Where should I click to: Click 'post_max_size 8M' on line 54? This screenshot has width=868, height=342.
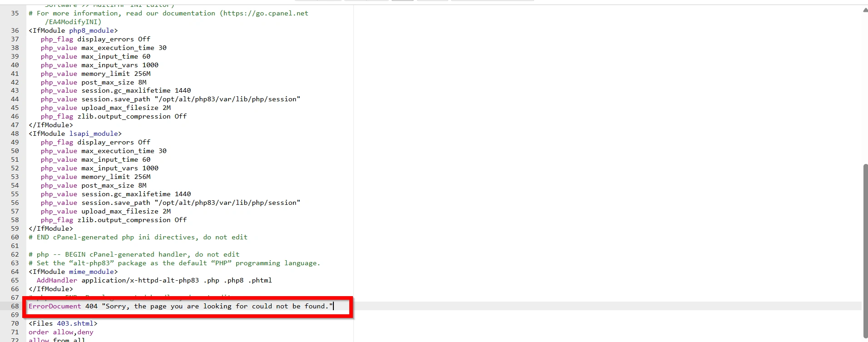[x=114, y=185]
